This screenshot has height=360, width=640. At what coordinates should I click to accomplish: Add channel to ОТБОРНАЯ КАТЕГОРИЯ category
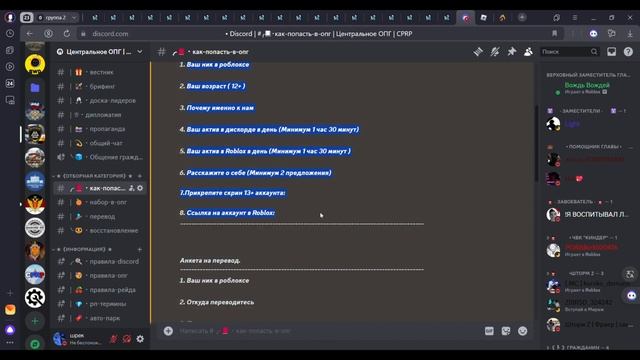(x=140, y=176)
